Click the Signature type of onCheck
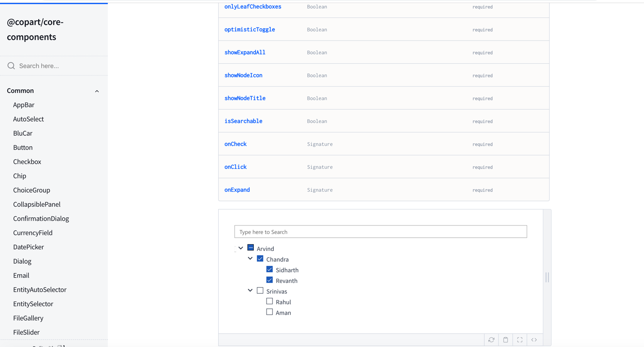Viewport: 644px width, 347px height. click(320, 144)
